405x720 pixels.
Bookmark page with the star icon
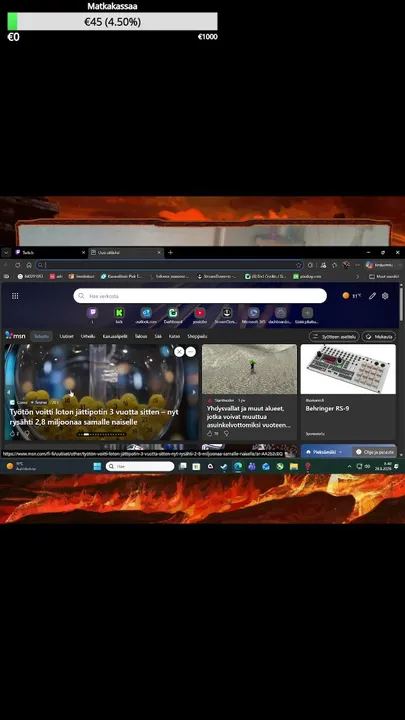(298, 265)
